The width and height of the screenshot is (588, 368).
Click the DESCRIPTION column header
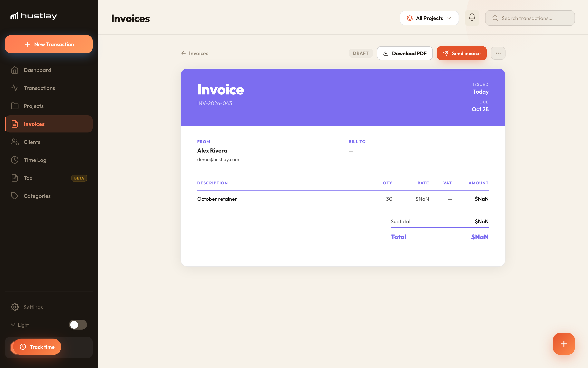(x=212, y=183)
